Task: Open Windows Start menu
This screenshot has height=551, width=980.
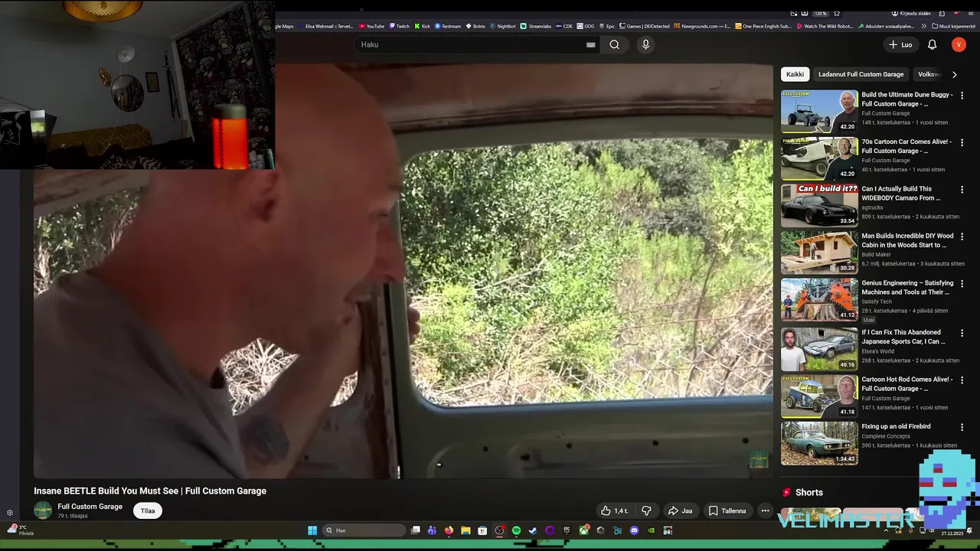Action: (x=312, y=530)
